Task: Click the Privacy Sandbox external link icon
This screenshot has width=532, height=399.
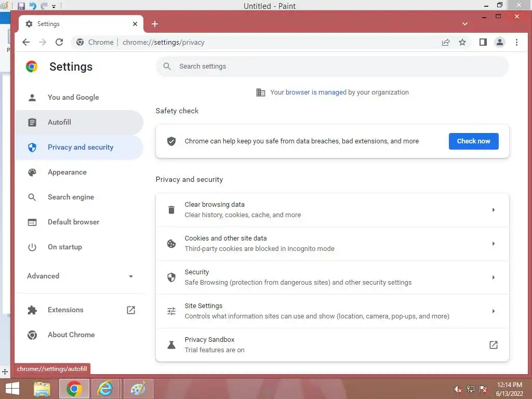Action: click(x=494, y=345)
